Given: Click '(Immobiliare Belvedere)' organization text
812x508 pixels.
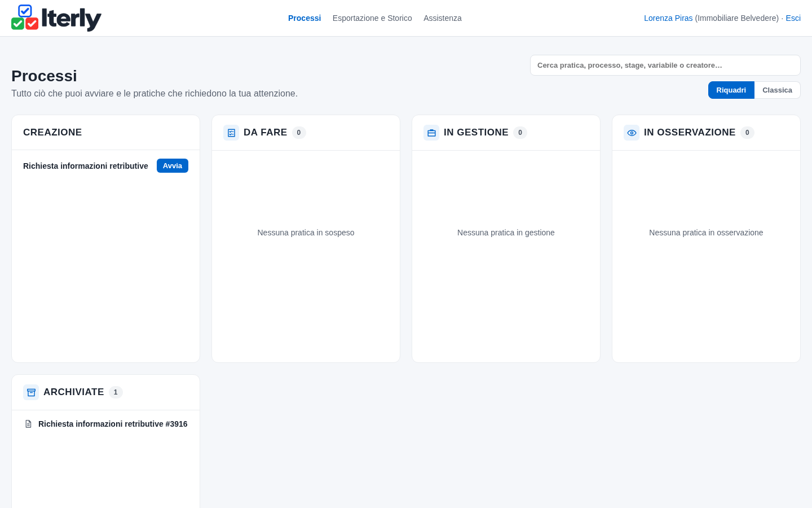Looking at the screenshot, I should point(737,18).
